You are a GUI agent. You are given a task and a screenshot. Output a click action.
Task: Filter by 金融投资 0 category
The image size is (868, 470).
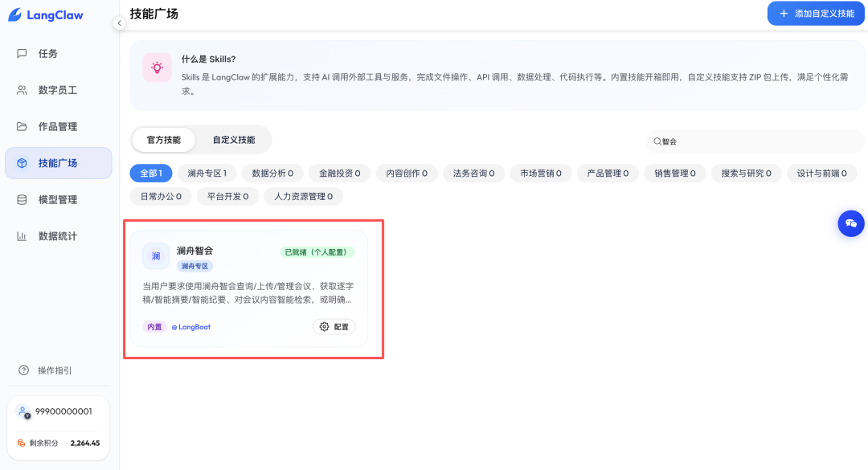pyautogui.click(x=339, y=174)
